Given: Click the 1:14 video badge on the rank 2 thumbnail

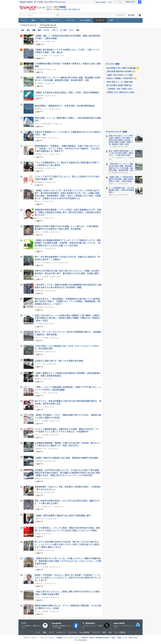Looking at the screenshot, I should click(31, 57).
